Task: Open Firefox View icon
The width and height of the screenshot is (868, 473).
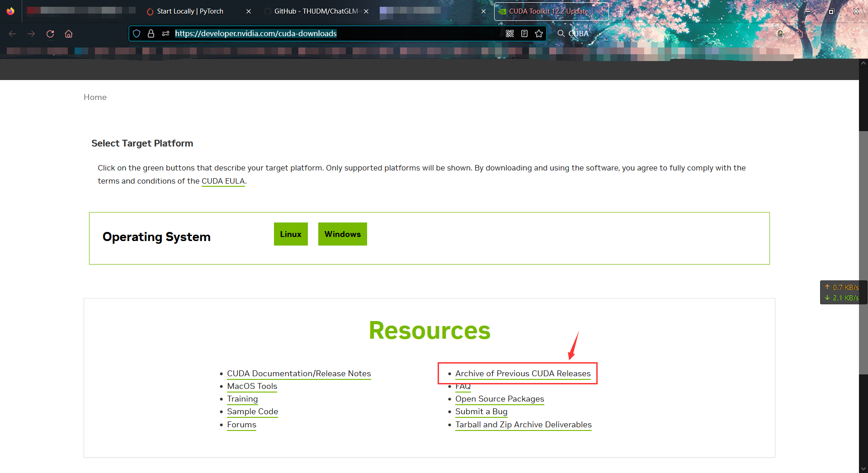Action: click(x=10, y=11)
